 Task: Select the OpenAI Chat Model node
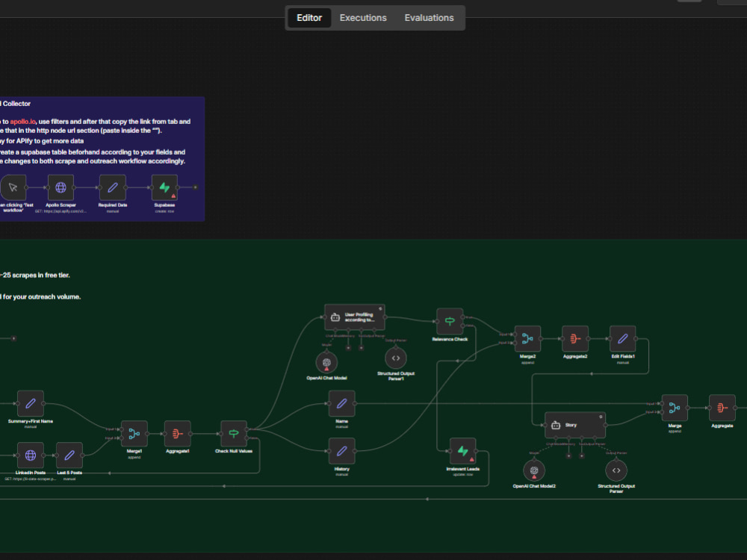point(326,362)
